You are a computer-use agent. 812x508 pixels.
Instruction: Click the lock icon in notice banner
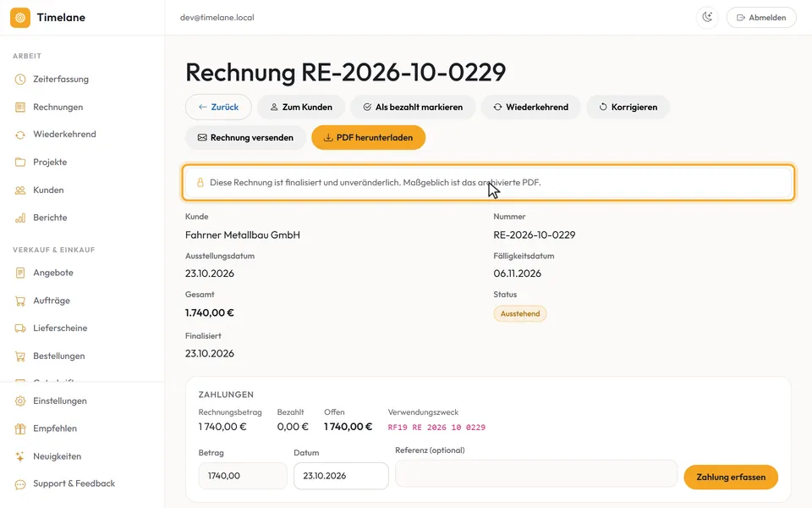click(200, 183)
